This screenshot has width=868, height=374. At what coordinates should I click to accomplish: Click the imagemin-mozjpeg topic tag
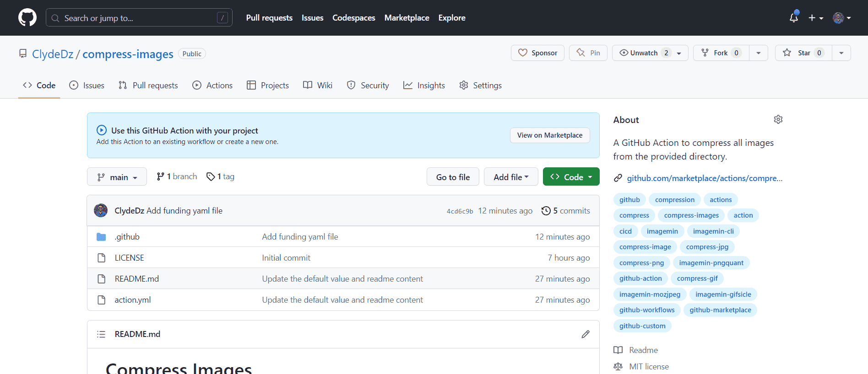pyautogui.click(x=650, y=294)
